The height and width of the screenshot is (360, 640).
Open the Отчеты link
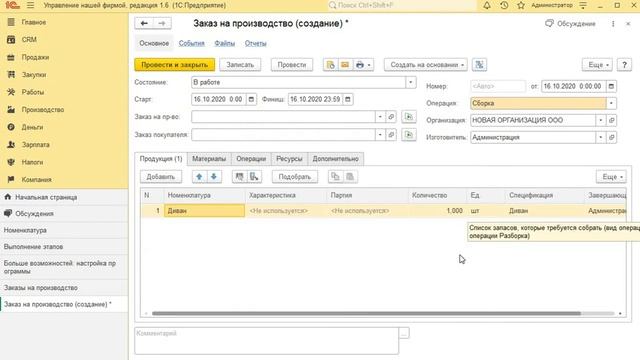coord(256,43)
